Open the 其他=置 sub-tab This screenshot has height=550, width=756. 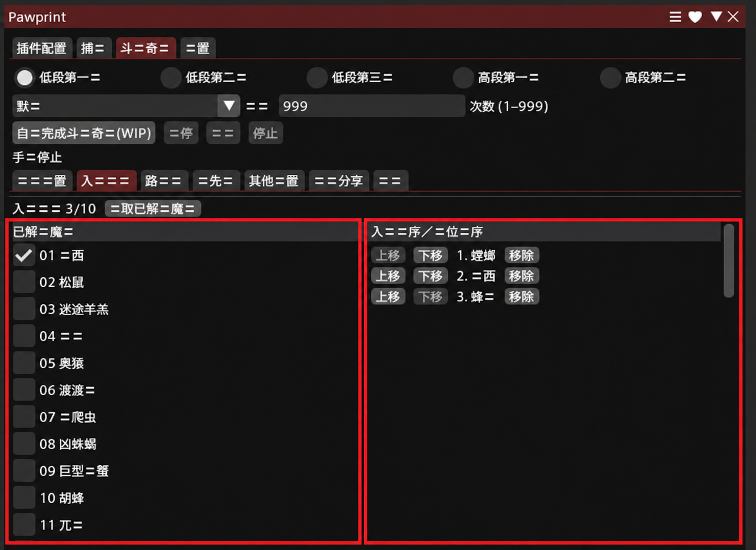click(x=274, y=181)
